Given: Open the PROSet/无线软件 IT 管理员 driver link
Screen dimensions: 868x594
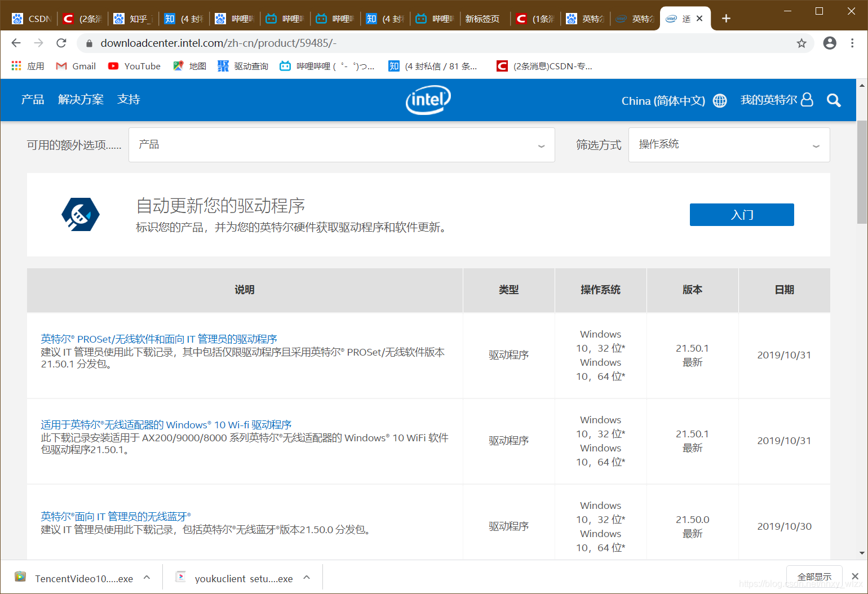Looking at the screenshot, I should coord(159,339).
